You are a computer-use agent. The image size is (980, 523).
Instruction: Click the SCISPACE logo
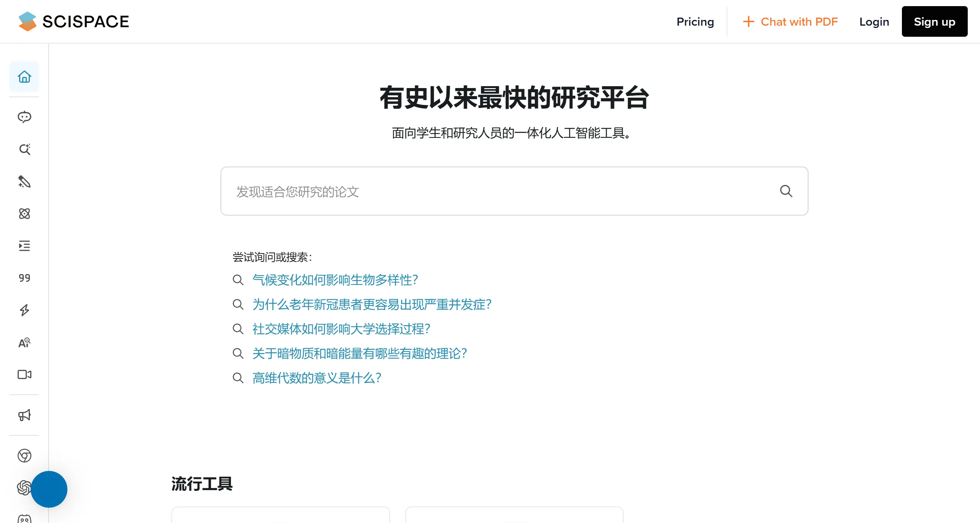coord(73,21)
